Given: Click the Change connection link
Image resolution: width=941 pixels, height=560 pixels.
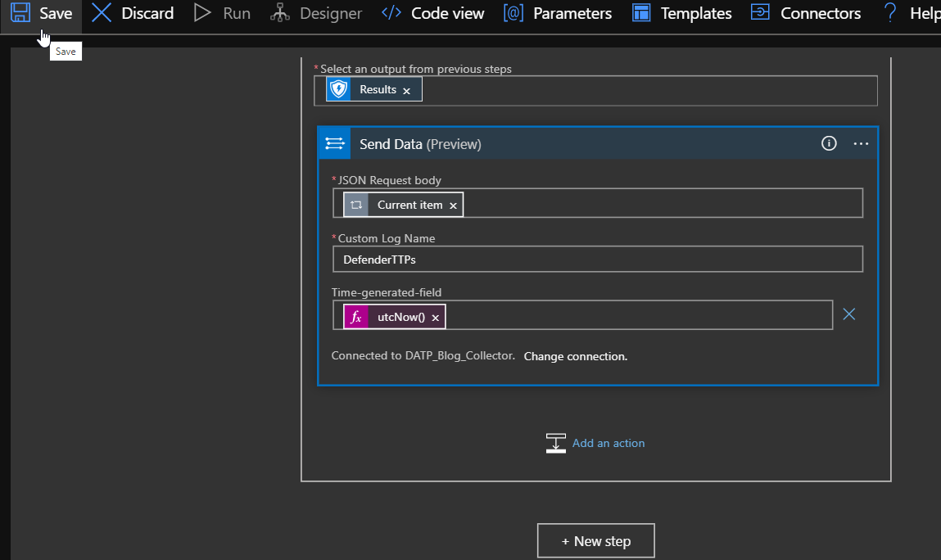Looking at the screenshot, I should point(575,356).
